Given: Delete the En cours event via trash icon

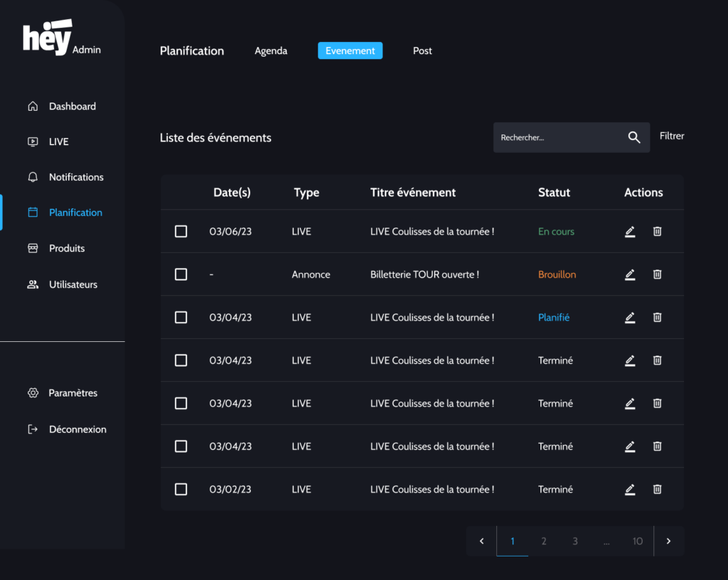Looking at the screenshot, I should point(657,232).
